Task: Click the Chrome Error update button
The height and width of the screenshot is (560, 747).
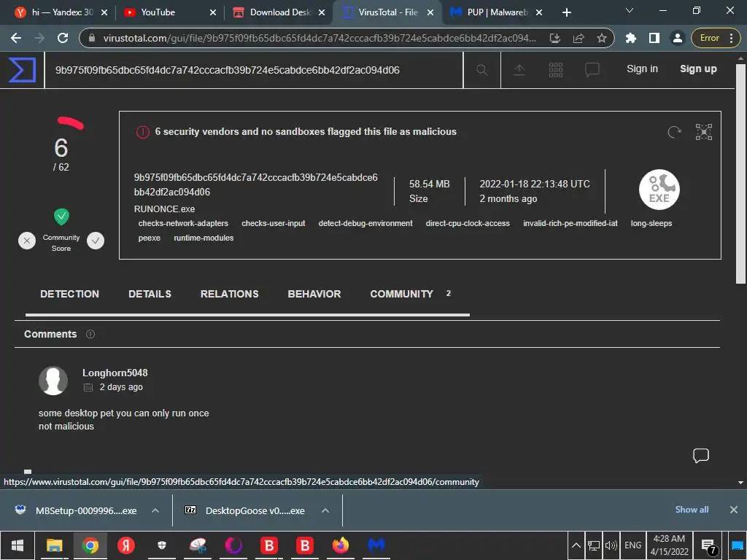Action: [716, 38]
